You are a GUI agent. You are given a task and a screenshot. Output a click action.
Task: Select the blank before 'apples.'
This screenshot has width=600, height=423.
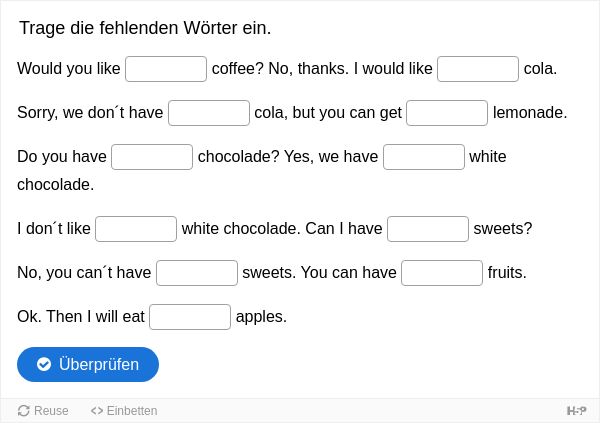point(190,317)
